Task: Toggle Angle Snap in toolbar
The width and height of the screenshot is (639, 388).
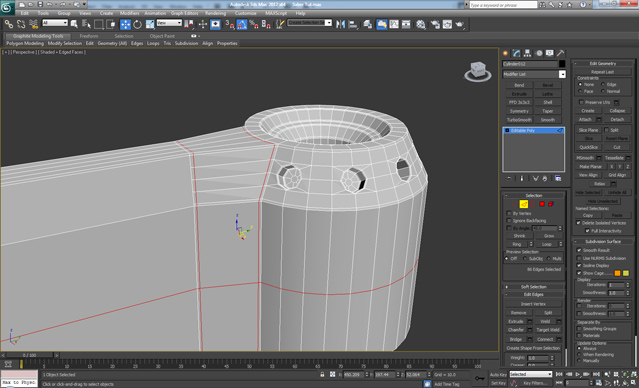Action: [x=242, y=24]
